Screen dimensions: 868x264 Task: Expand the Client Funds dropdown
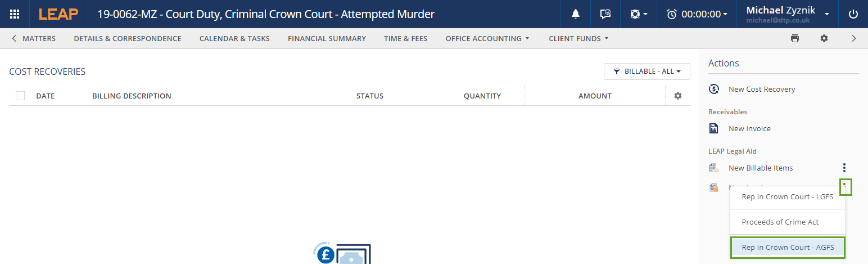pyautogui.click(x=578, y=38)
